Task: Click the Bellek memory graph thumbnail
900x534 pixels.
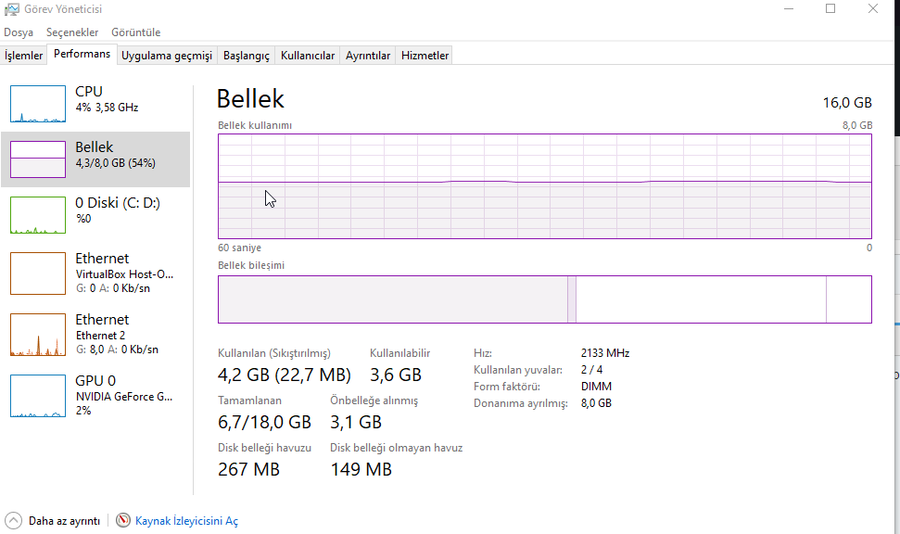Action: click(x=38, y=159)
